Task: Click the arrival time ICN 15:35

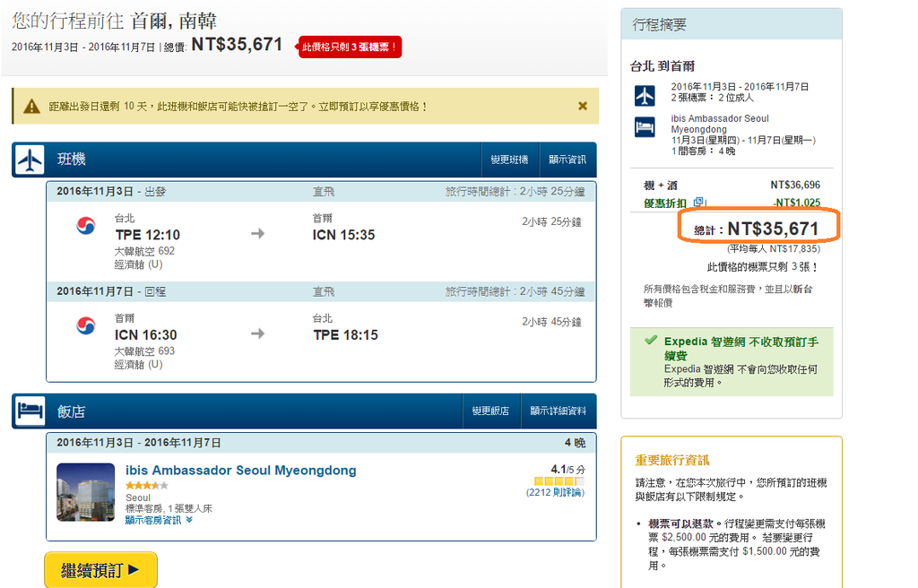Action: pos(343,235)
